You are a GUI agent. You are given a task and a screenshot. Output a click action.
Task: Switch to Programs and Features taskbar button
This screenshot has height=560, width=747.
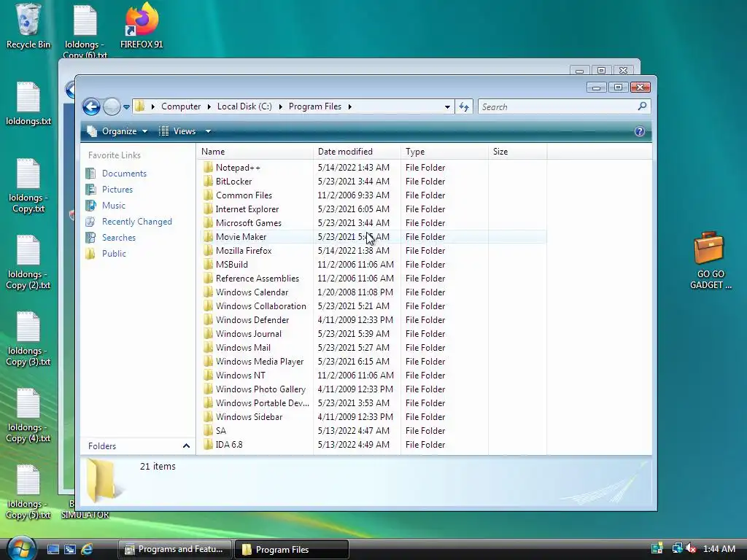click(x=174, y=550)
